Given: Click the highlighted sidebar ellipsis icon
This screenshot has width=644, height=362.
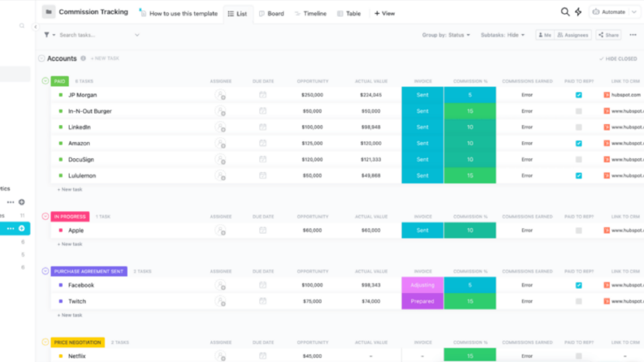Looking at the screenshot, I should click(x=11, y=228).
